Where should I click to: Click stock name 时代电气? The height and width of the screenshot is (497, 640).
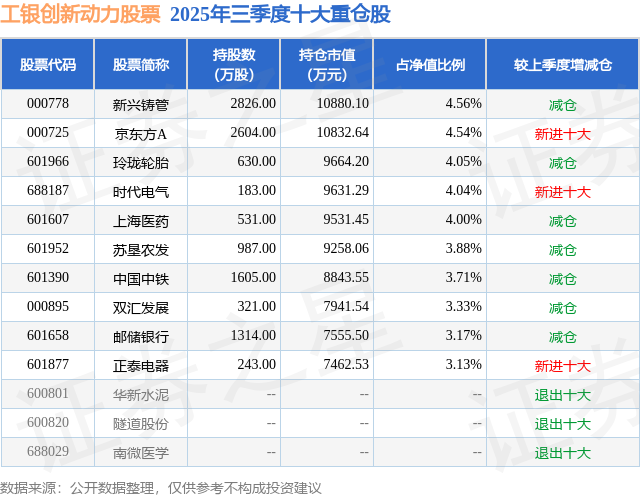[141, 192]
